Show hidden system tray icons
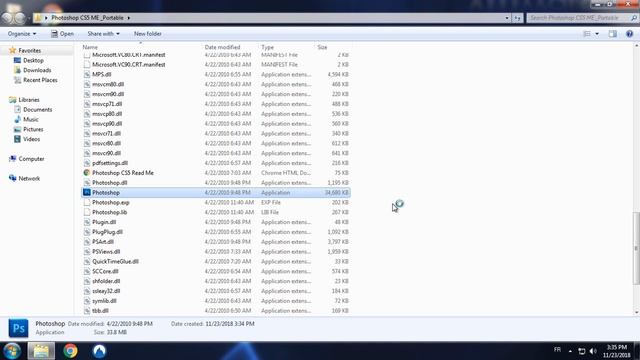Screen dimensions: 640x360 coord(570,351)
